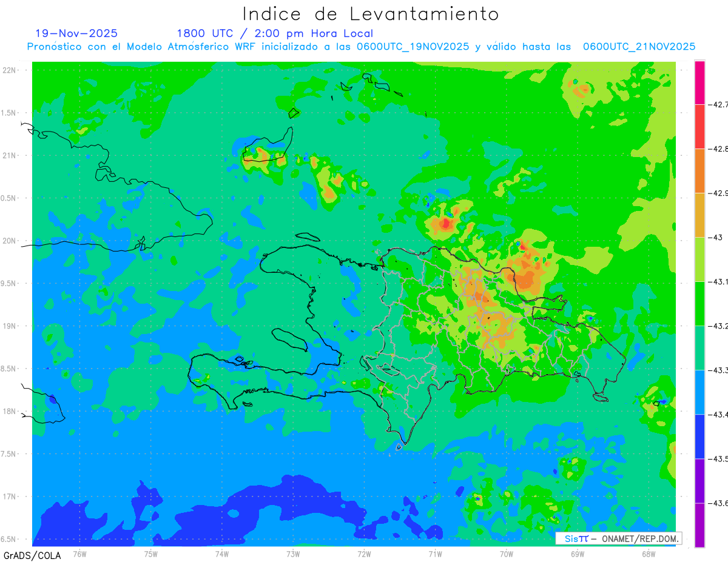Pick the teal-green swatch between -43.2 and -43.3
The height and width of the screenshot is (562, 728).
pos(699,347)
